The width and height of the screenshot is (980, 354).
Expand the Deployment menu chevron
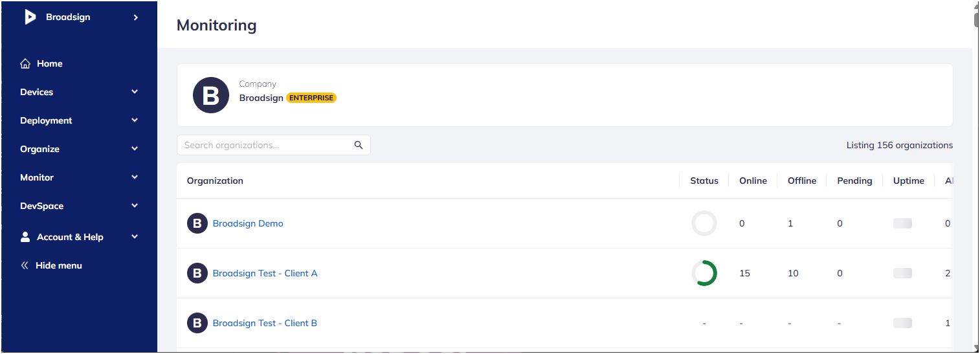coord(135,120)
